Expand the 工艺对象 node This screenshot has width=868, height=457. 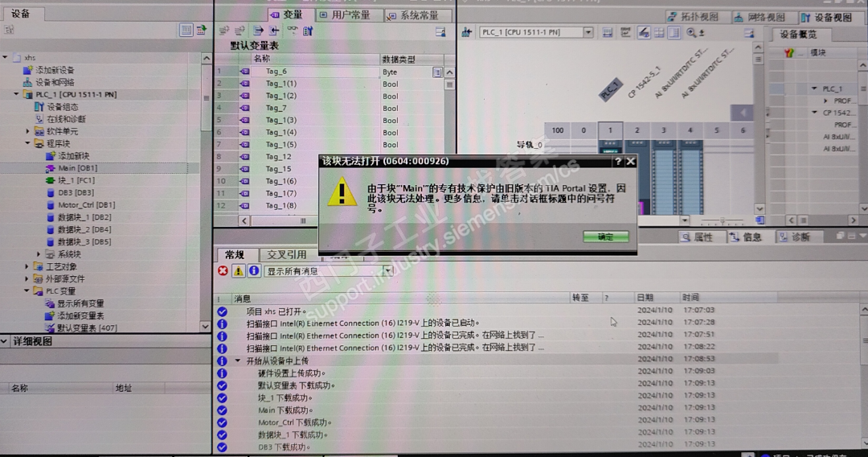tap(27, 266)
